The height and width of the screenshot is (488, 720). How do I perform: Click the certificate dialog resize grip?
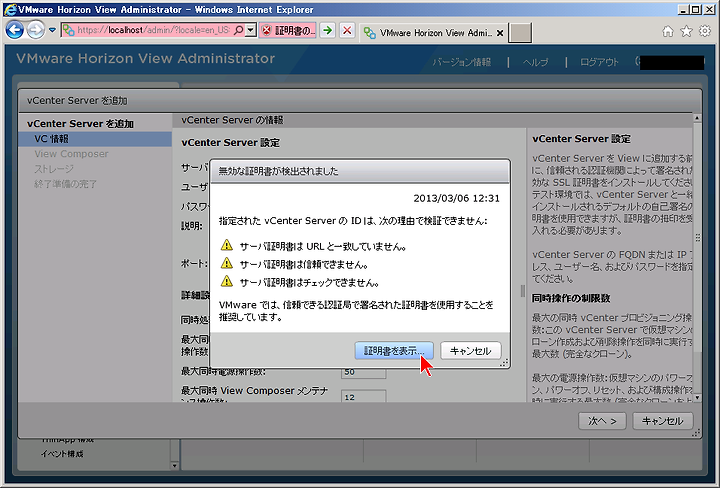click(x=505, y=363)
